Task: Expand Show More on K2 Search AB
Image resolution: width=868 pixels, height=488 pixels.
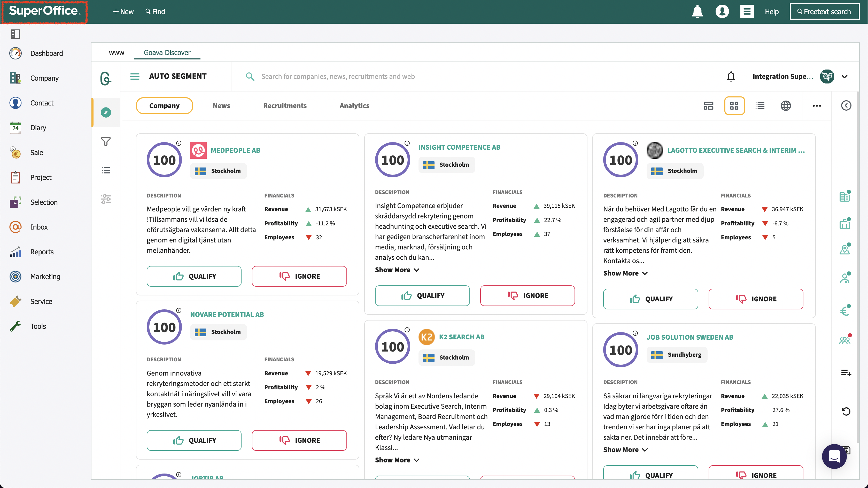Action: [x=397, y=460]
